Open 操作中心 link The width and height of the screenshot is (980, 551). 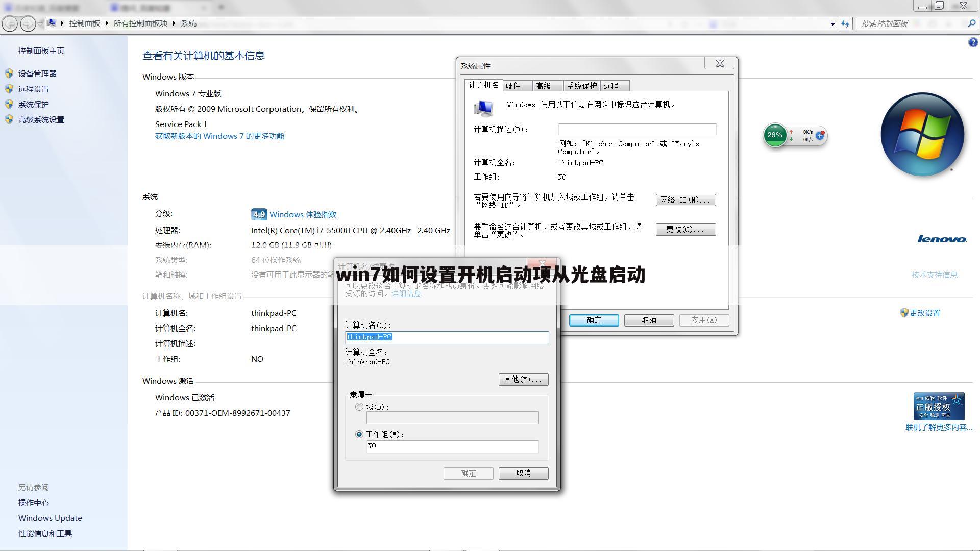click(x=34, y=503)
